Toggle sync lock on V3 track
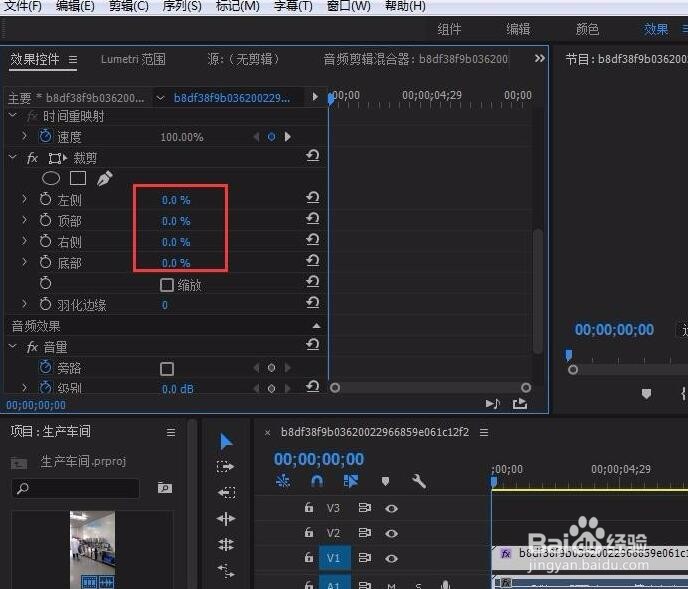The image size is (688, 589). pos(365,508)
